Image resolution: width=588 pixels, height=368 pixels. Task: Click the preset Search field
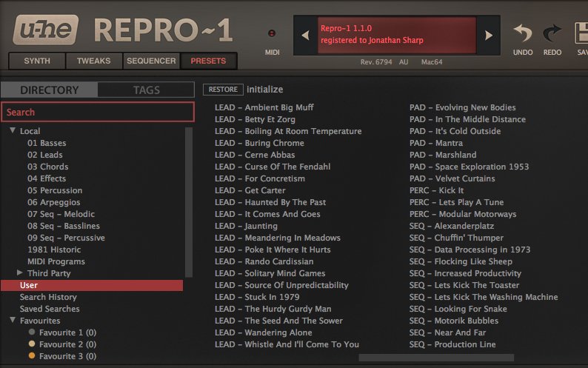[98, 112]
